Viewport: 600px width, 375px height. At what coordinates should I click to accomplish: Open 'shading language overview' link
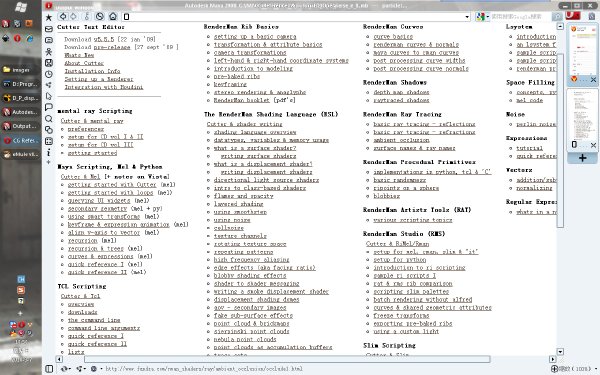(255, 132)
